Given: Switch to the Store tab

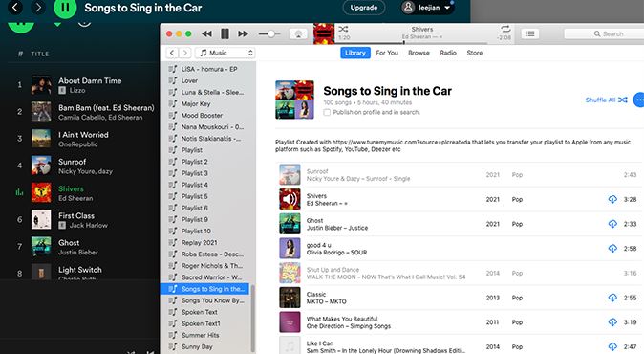Looking at the screenshot, I should [474, 53].
